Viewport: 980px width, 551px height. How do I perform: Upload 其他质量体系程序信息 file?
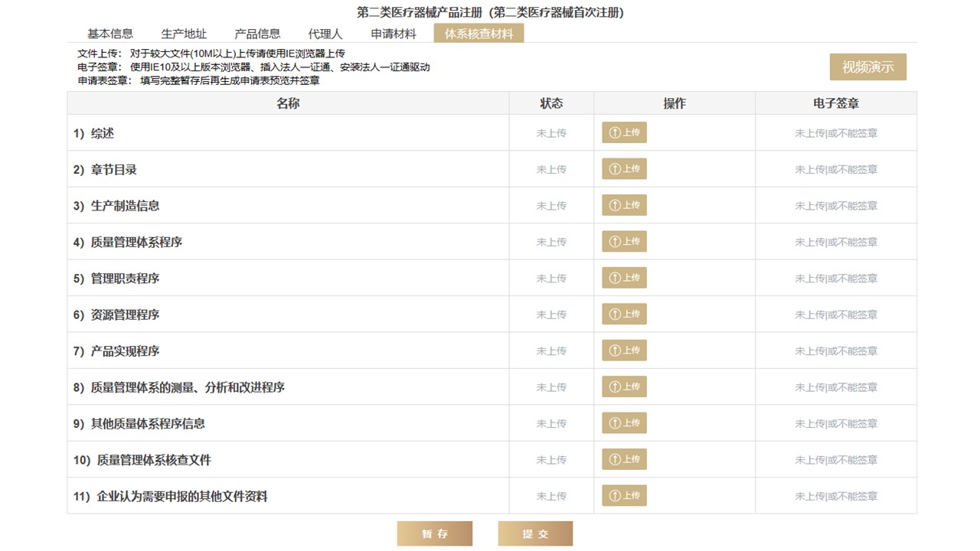click(x=623, y=423)
